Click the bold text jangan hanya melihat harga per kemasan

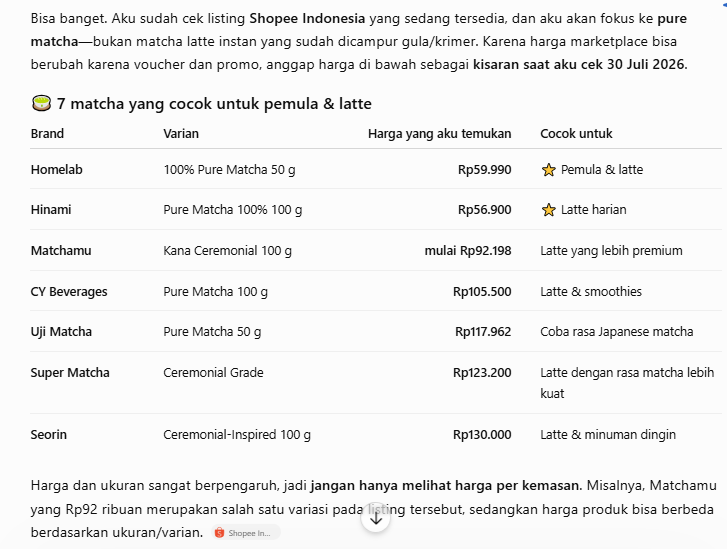(x=445, y=485)
